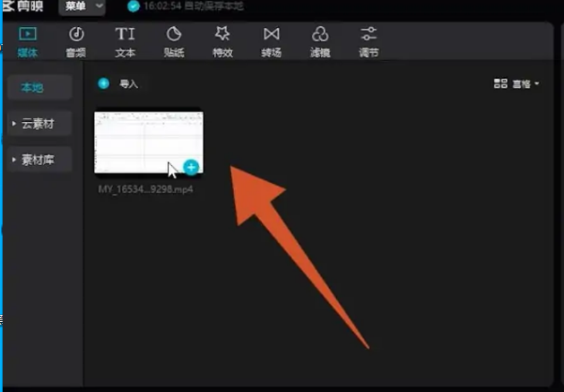Select the 调节 adjustment tab
564x392 pixels.
click(x=369, y=42)
